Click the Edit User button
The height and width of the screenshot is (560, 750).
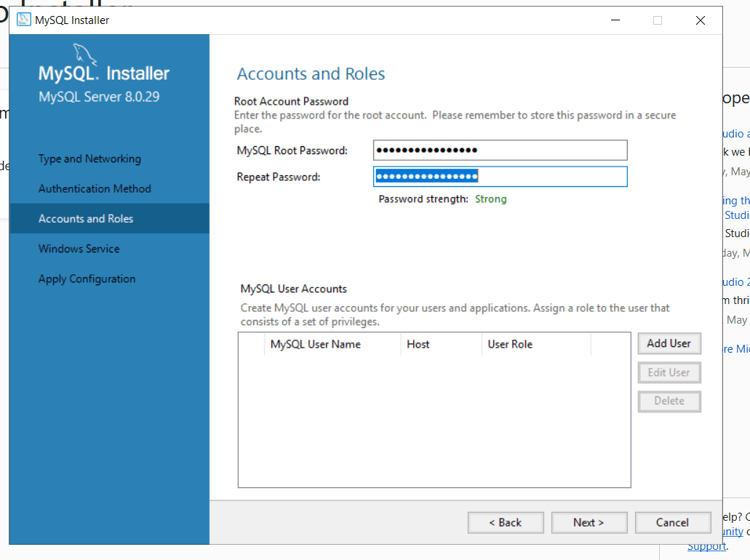(669, 372)
